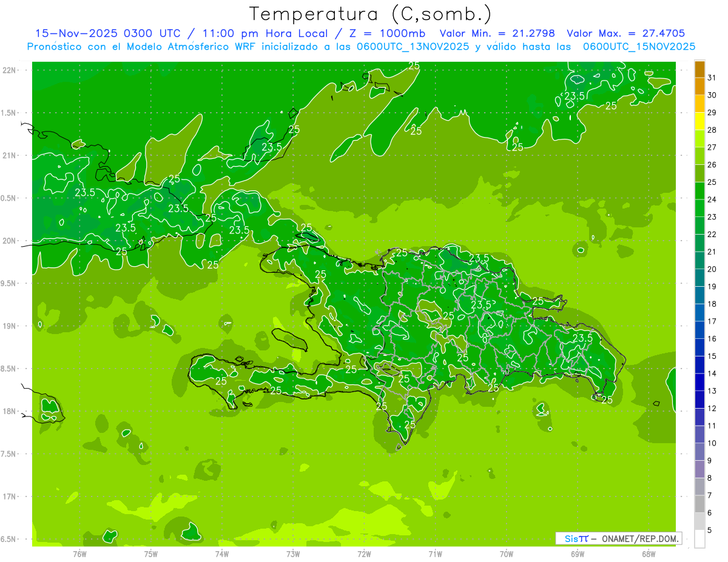Click the '0600UTC_15NOV2025' valid-until time

click(639, 47)
